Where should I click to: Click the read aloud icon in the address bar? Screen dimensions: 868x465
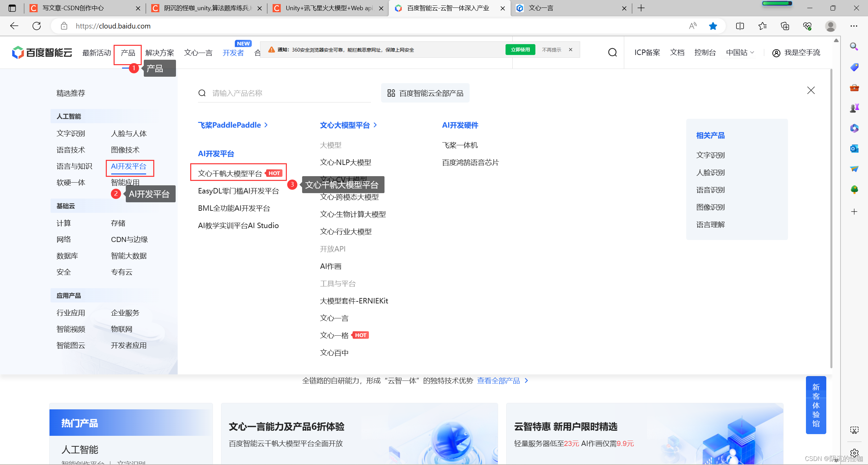coord(693,26)
